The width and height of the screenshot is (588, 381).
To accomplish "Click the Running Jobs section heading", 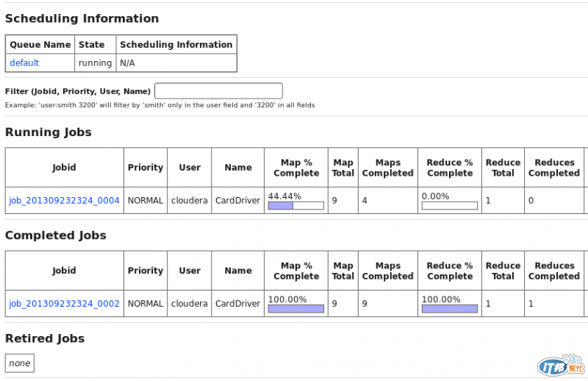I will tap(49, 132).
